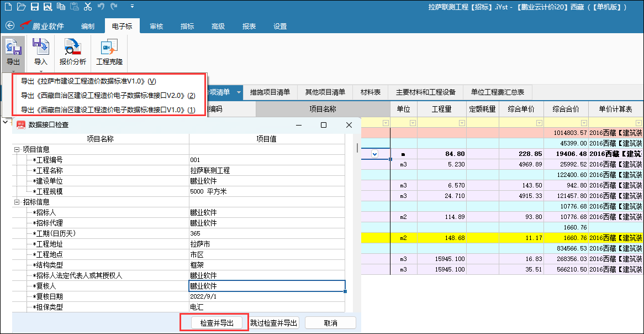Open the 综合合价 column filter dropdown
The image size is (644, 334).
[584, 123]
